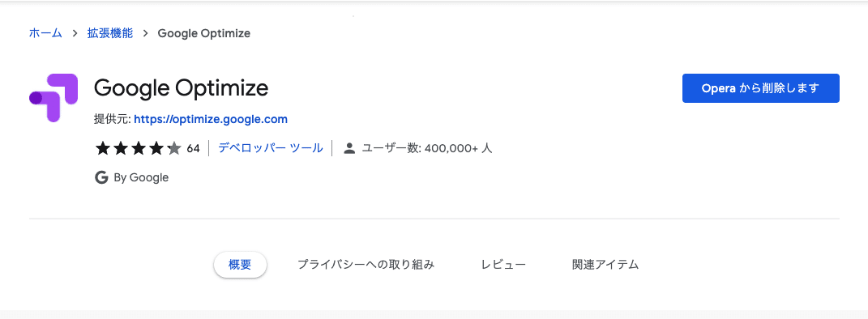The height and width of the screenshot is (319, 868).
Task: Click the user silhouette icon near ユーザー数
Action: (x=349, y=148)
